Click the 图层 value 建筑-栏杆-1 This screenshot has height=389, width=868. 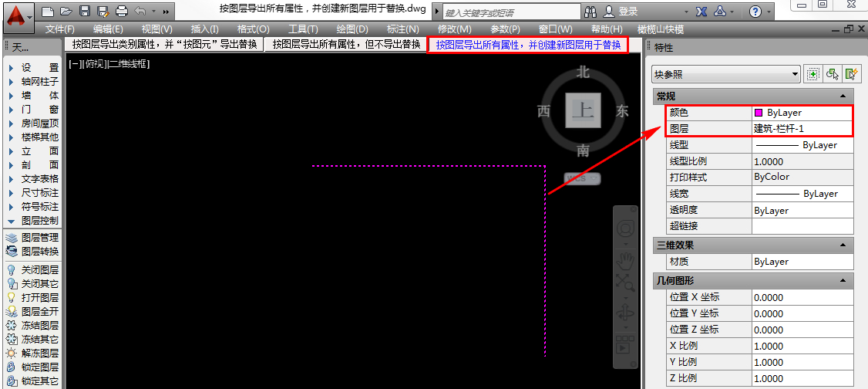click(802, 129)
